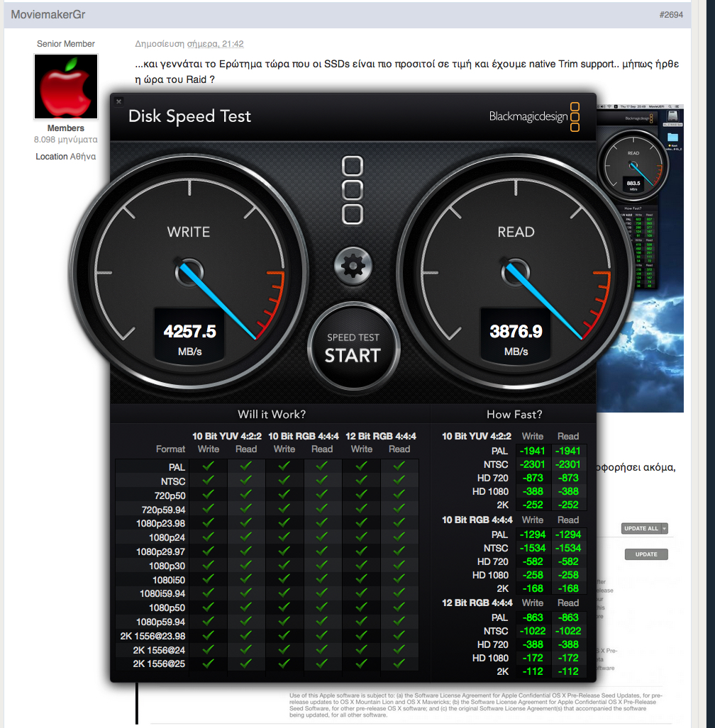Click the Blackmagicdesign logo
This screenshot has width=715, height=728.
pos(534,116)
